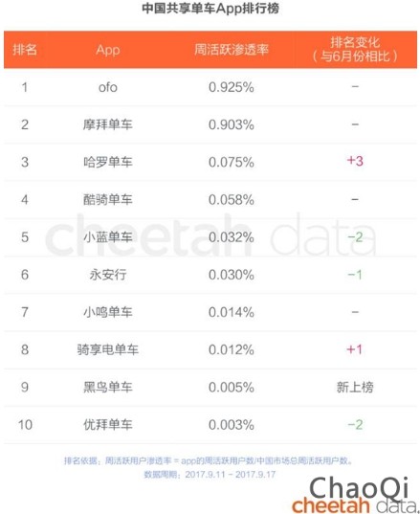This screenshot has width=420, height=514.
Task: Select the 酷骑单车 row
Action: pyautogui.click(x=210, y=200)
